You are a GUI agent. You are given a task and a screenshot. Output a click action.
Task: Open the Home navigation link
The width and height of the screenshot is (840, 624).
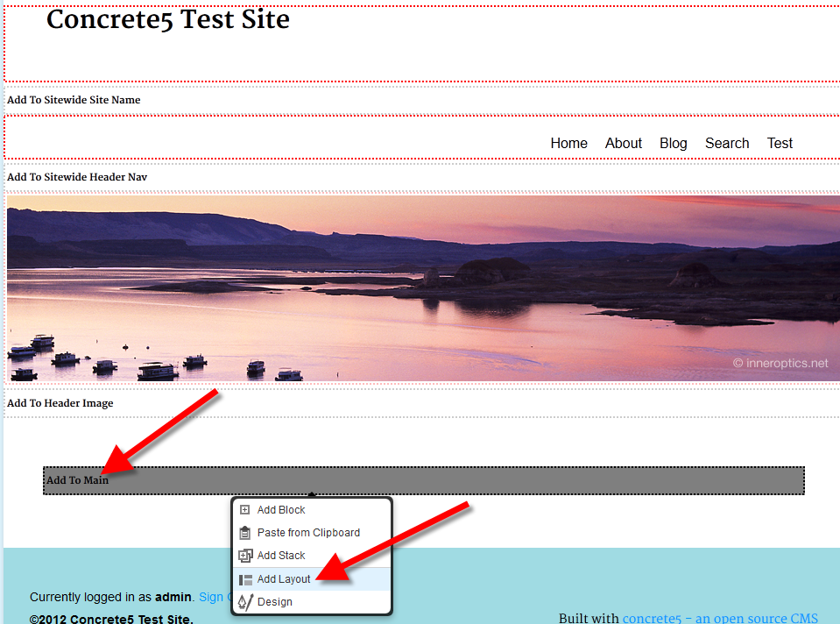pos(568,143)
